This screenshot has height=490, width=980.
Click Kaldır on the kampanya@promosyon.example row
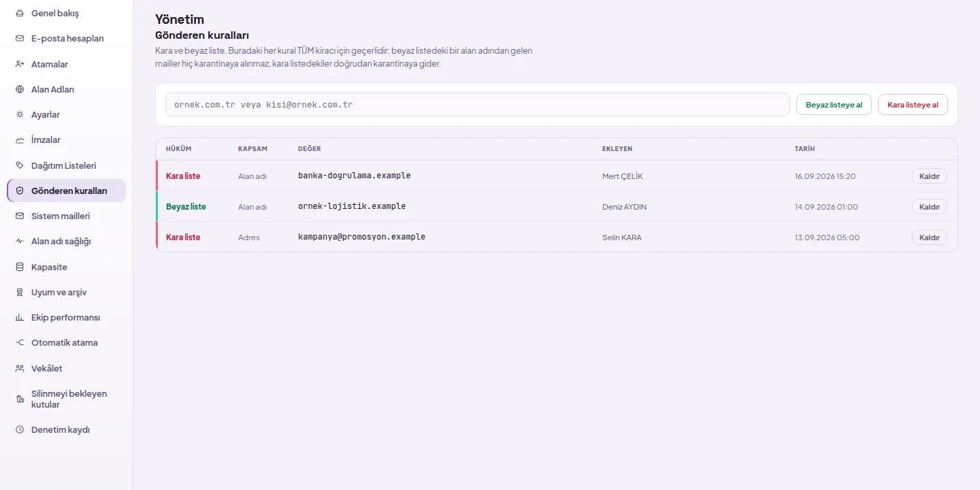tap(929, 238)
